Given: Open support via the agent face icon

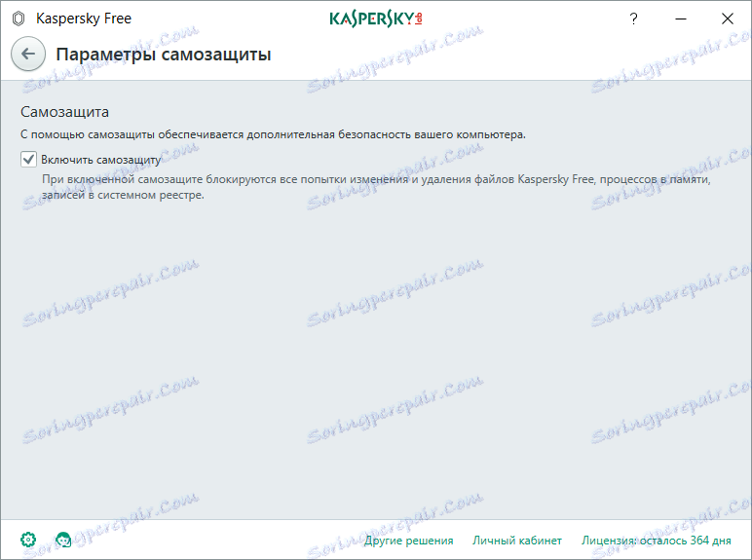Looking at the screenshot, I should click(x=63, y=540).
